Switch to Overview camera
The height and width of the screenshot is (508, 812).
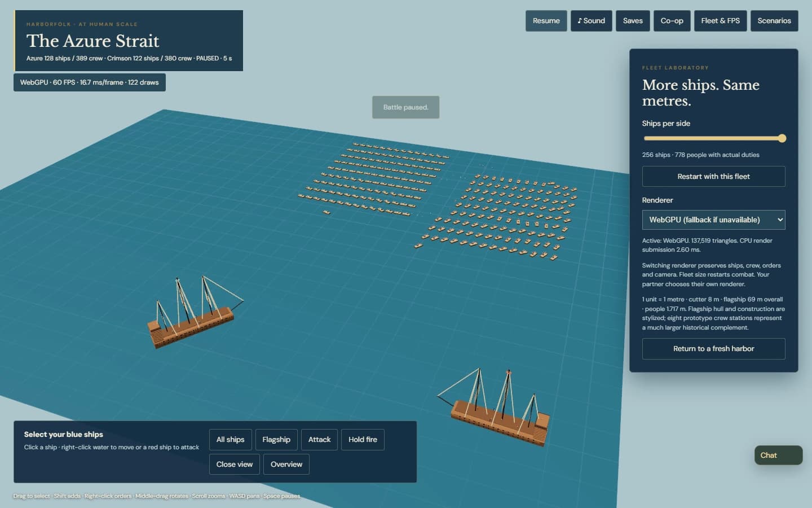286,465
